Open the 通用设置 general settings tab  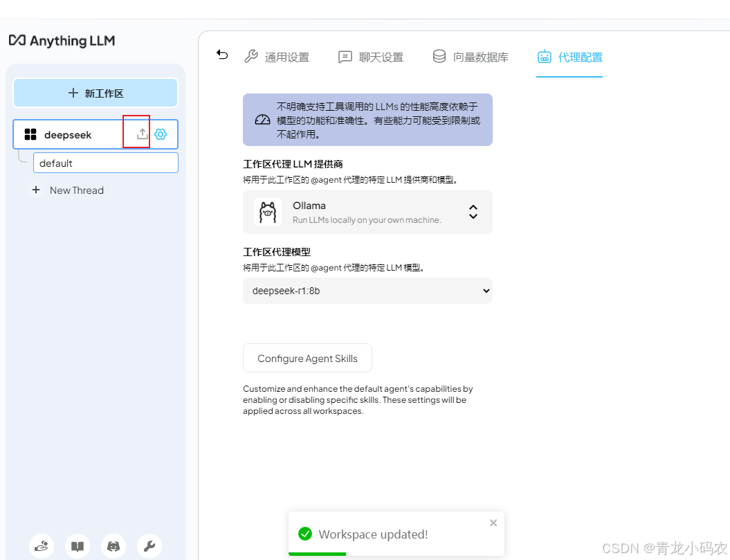point(277,57)
